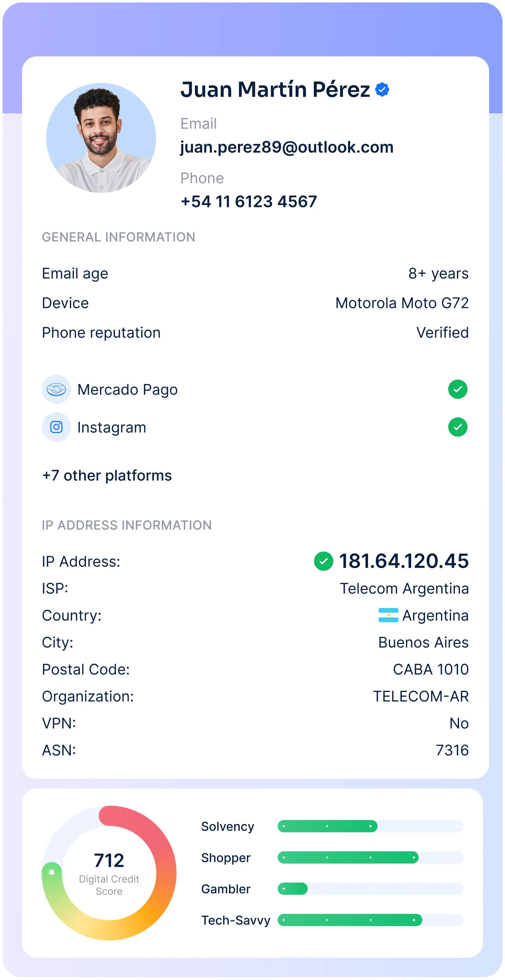Select the IP address 181.64.120.45
The height and width of the screenshot is (980, 505).
pyautogui.click(x=404, y=561)
